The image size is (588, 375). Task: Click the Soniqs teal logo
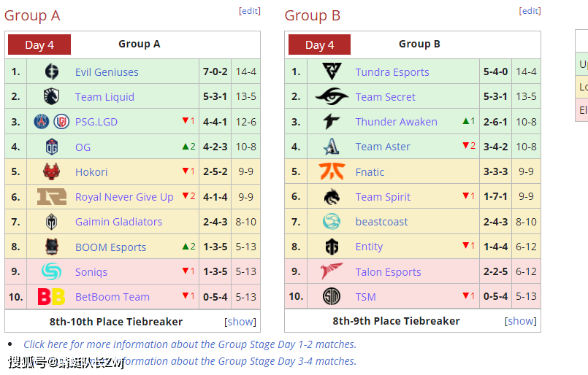(51, 271)
